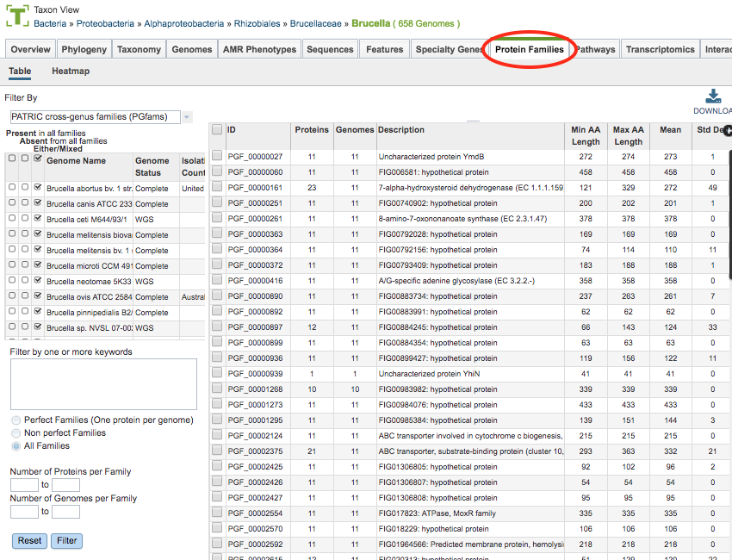Toggle Either/Mixed for Brucella canis ATCC
The width and height of the screenshot is (732, 560).
(x=38, y=202)
